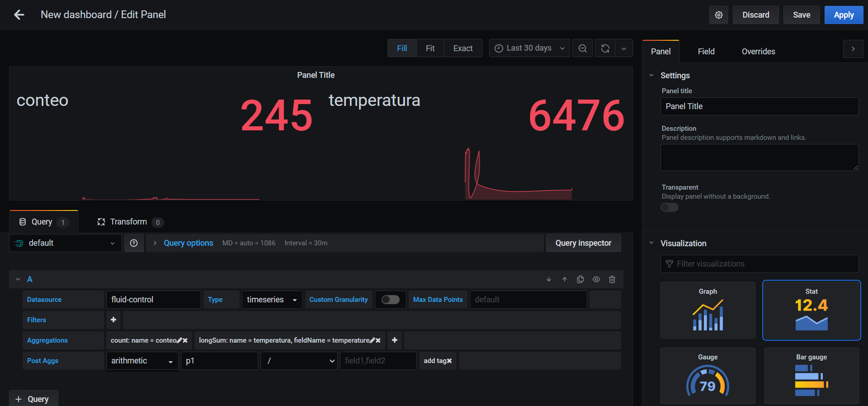Click the temperatura stat value 6476
This screenshot has width=868, height=406.
(x=576, y=116)
